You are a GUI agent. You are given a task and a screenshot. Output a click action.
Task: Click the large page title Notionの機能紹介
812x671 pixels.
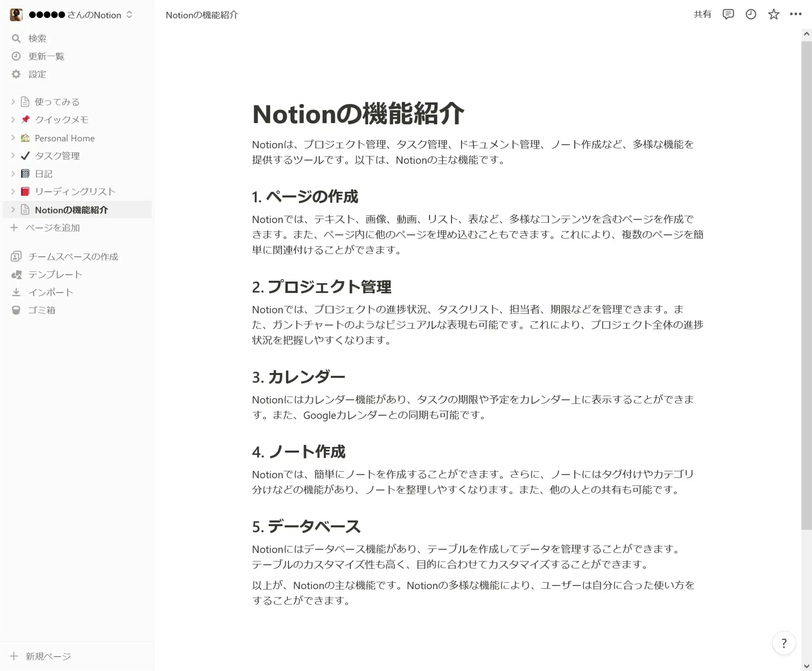tap(358, 114)
